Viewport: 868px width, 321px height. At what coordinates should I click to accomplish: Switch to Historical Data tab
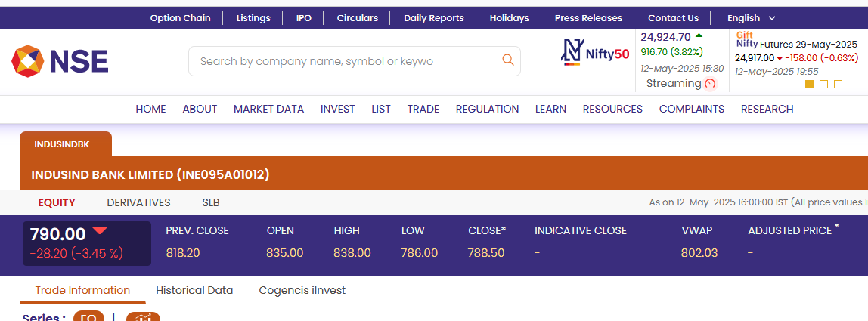tap(194, 290)
